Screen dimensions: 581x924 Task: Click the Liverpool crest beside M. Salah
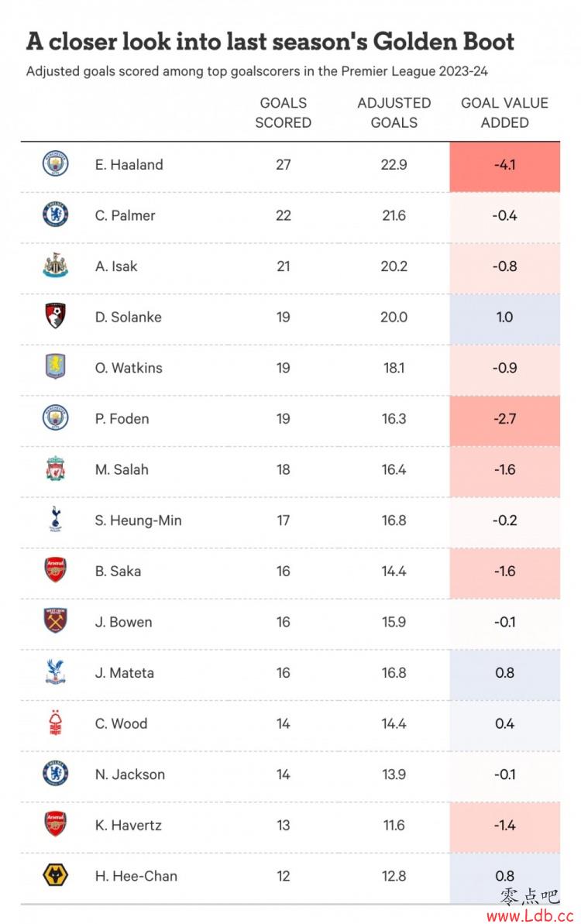click(56, 469)
